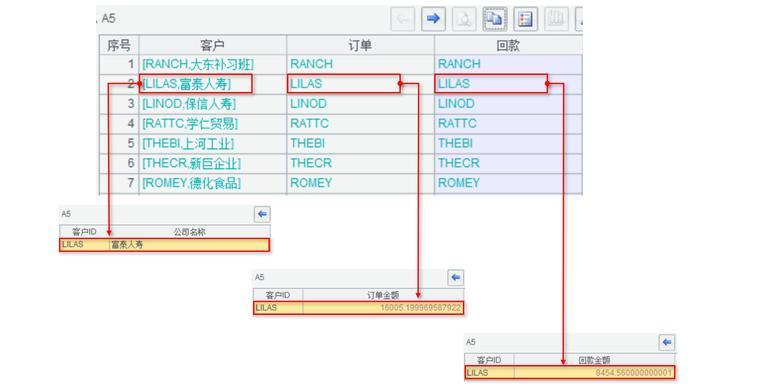Click the blue forward arrow toolbar button
Image resolution: width=768 pixels, height=391 pixels.
(x=433, y=19)
